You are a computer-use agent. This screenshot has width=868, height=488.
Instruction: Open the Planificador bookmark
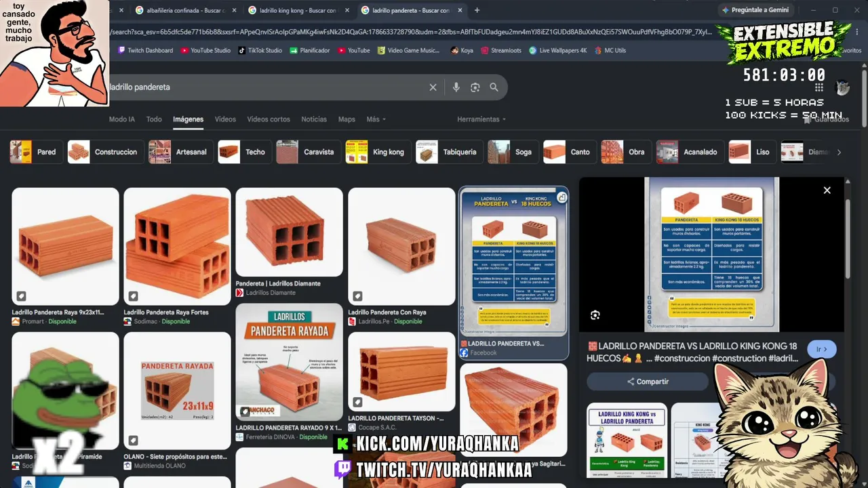tap(310, 50)
